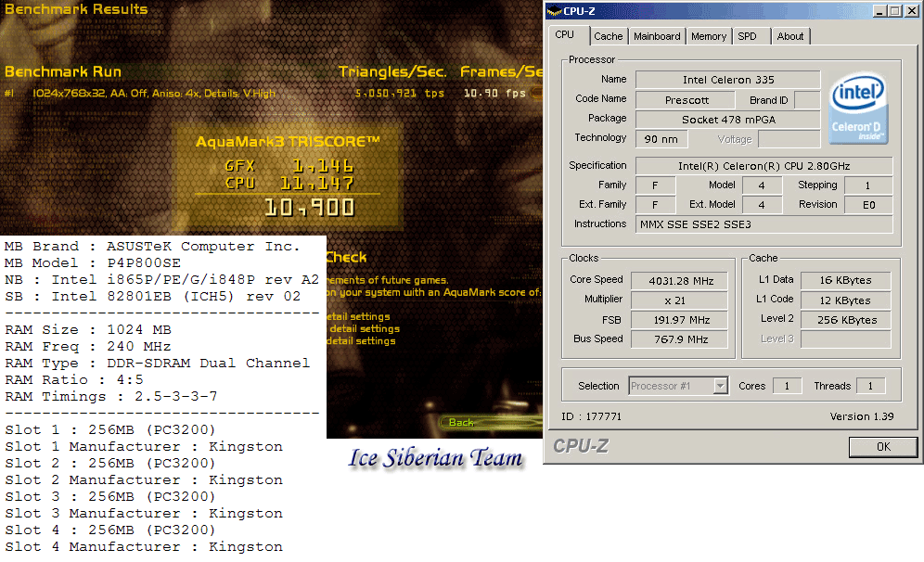Click the Ice Siberian Team logo text
Screen dimensions: 924x562
coord(435,458)
